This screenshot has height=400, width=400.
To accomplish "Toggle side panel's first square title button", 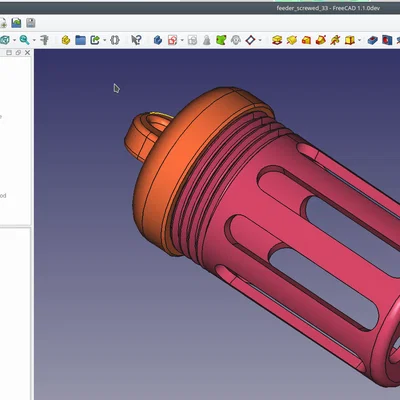I will 9,53.
